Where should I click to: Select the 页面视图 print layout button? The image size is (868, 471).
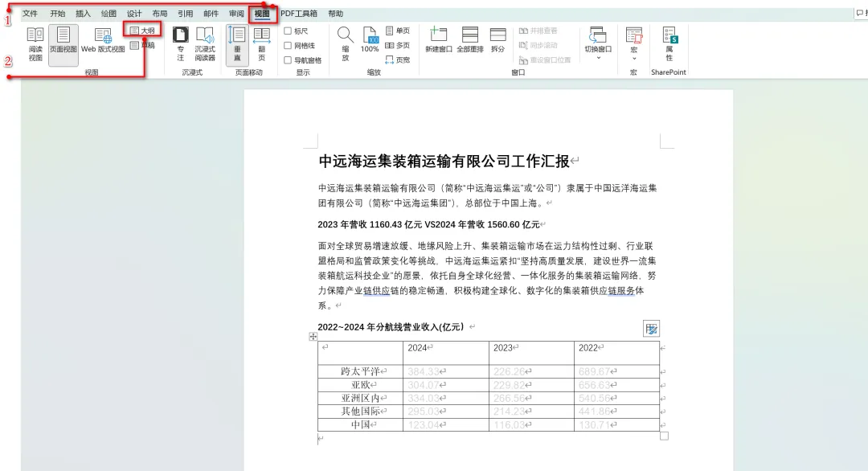(63, 44)
